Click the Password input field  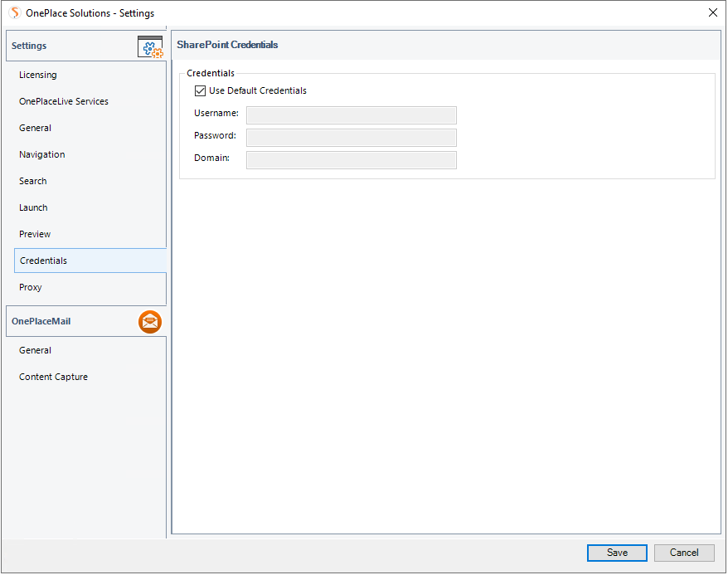coord(352,138)
